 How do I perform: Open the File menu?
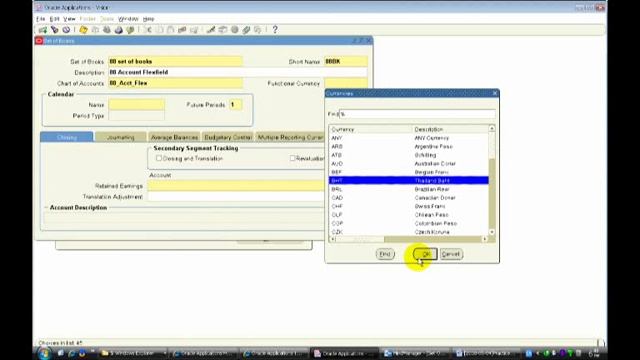point(40,19)
